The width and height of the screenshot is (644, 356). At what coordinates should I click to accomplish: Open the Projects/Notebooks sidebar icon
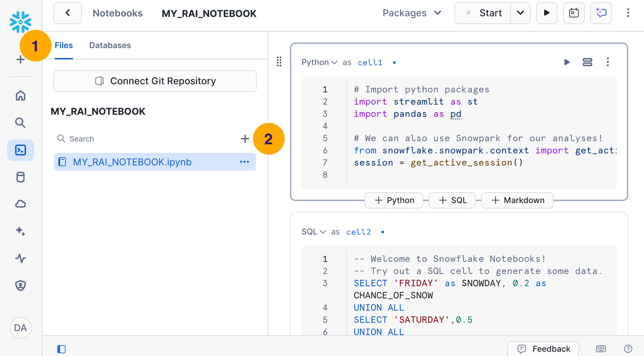point(21,150)
